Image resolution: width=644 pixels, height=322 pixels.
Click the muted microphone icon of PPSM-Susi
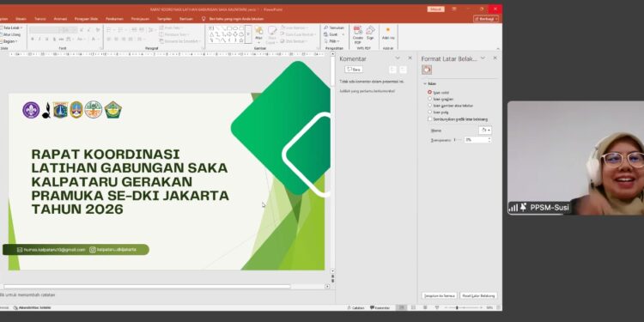pos(523,208)
